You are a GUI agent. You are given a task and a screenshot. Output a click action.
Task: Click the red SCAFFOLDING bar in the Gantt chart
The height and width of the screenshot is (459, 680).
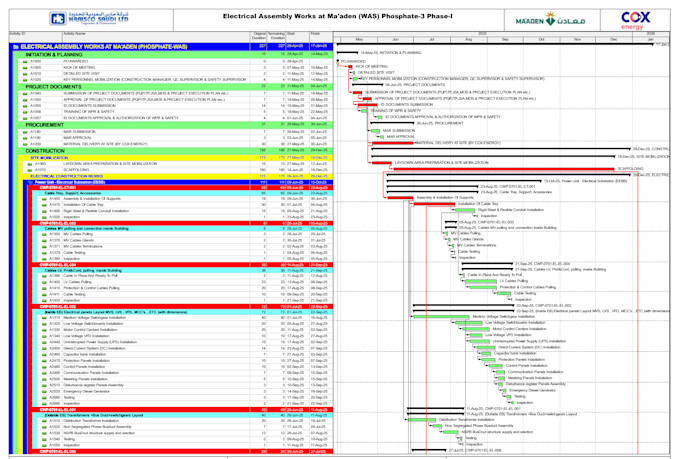[503, 169]
